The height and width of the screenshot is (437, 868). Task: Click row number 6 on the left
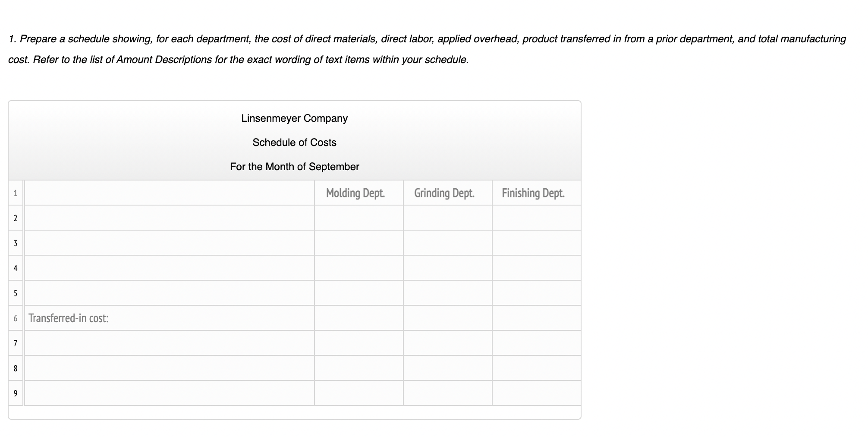click(16, 318)
